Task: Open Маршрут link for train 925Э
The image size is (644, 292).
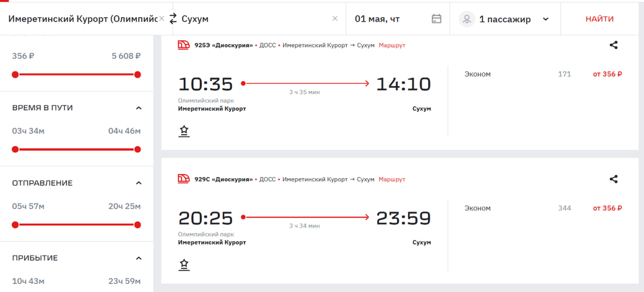Action: click(x=392, y=45)
